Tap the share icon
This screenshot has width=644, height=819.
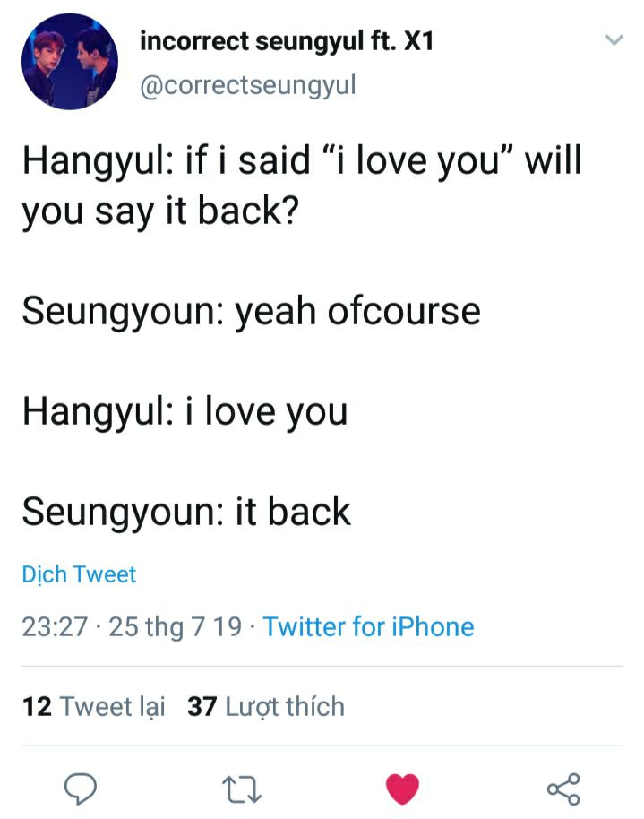(x=563, y=789)
